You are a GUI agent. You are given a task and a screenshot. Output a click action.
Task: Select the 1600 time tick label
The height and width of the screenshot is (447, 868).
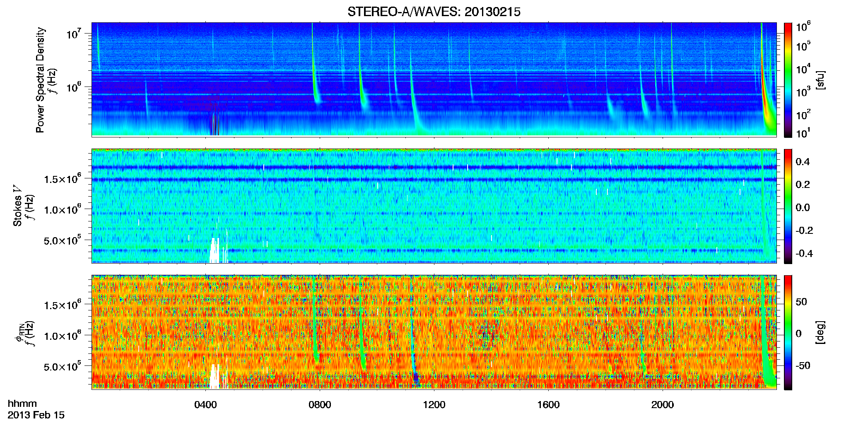tap(548, 404)
